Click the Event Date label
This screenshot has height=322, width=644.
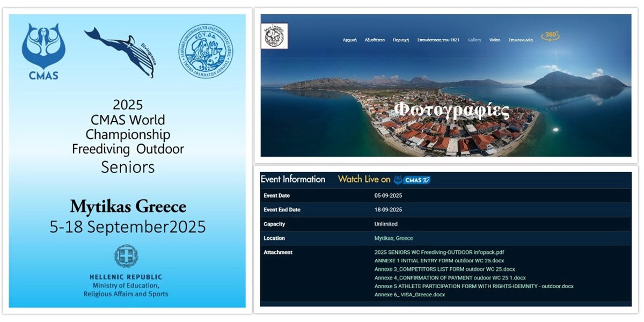coord(277,196)
